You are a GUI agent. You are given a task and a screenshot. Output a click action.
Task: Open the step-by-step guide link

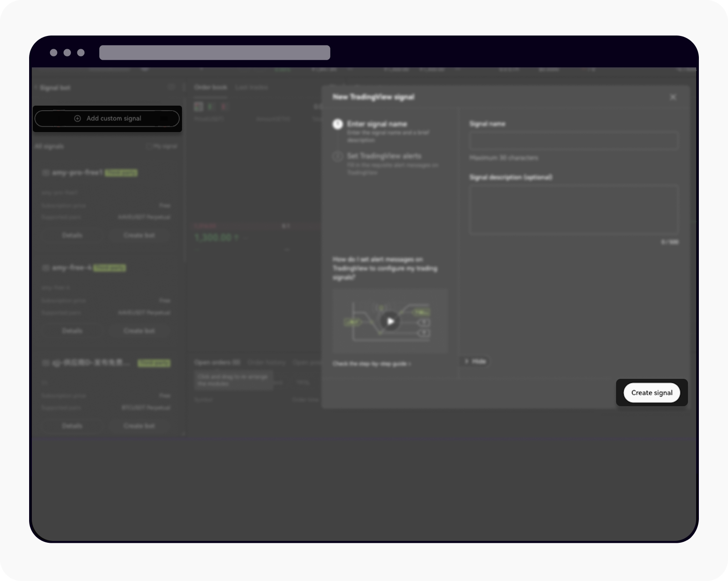click(x=372, y=364)
